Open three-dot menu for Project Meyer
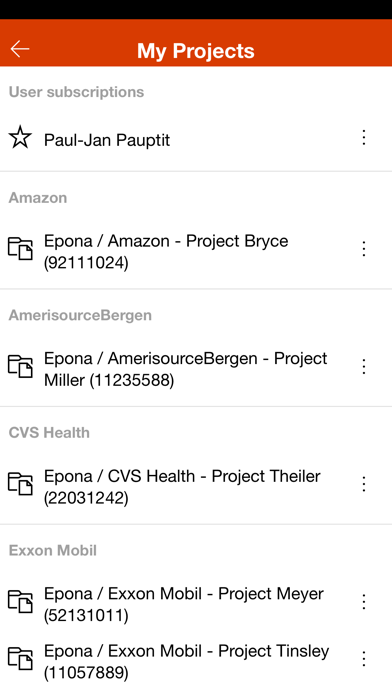The image size is (392, 696). point(364,602)
